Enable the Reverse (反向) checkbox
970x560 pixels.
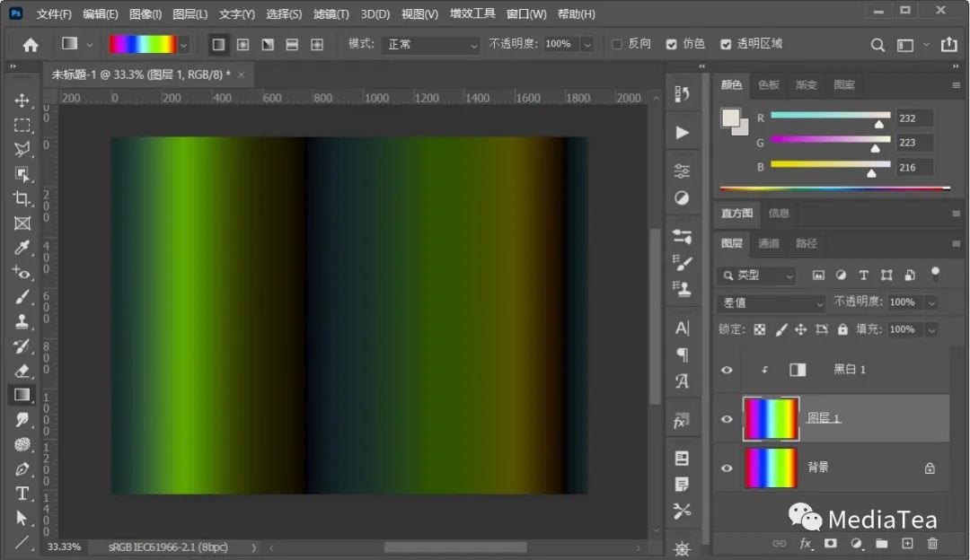617,44
